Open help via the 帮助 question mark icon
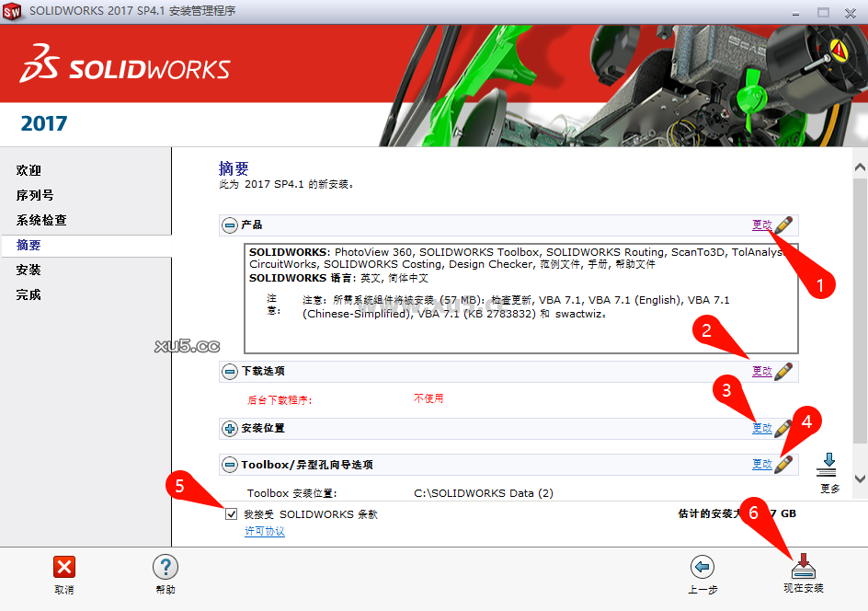868x611 pixels. pyautogui.click(x=164, y=567)
